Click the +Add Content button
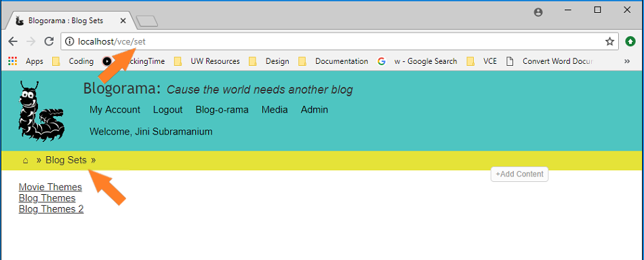644x260 pixels. [519, 174]
